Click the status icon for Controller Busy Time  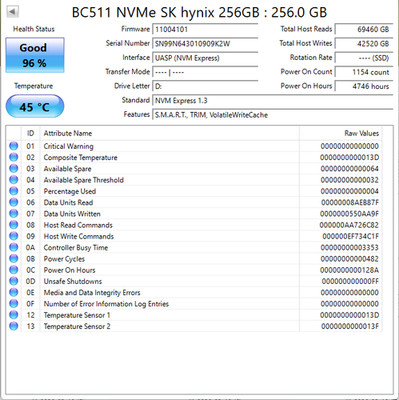click(14, 247)
